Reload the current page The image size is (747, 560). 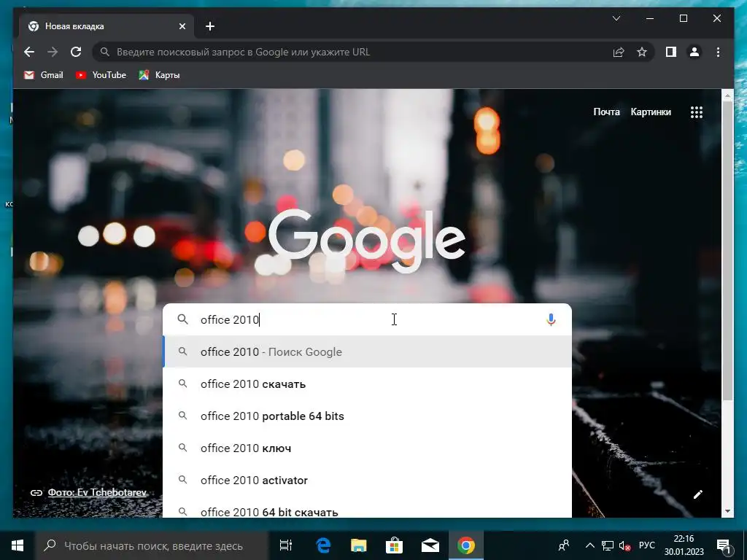(76, 52)
